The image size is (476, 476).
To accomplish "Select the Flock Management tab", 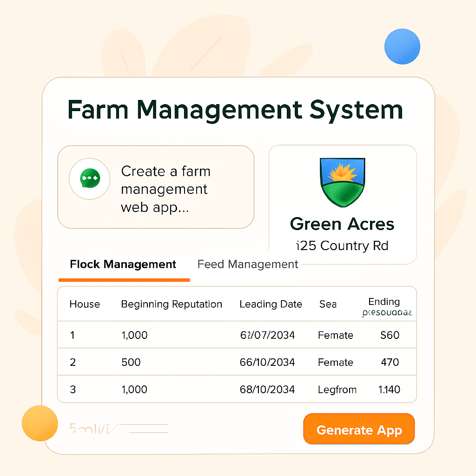I will [123, 264].
